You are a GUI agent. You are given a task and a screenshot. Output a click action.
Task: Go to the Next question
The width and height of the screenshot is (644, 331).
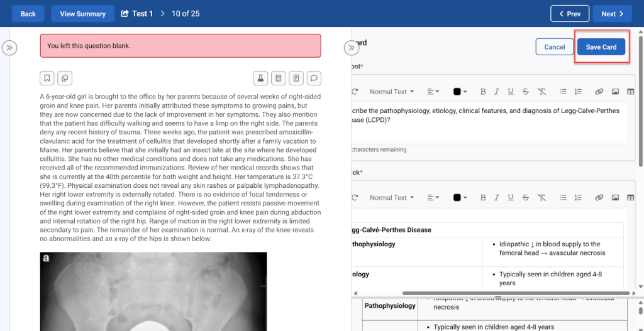[x=612, y=14]
